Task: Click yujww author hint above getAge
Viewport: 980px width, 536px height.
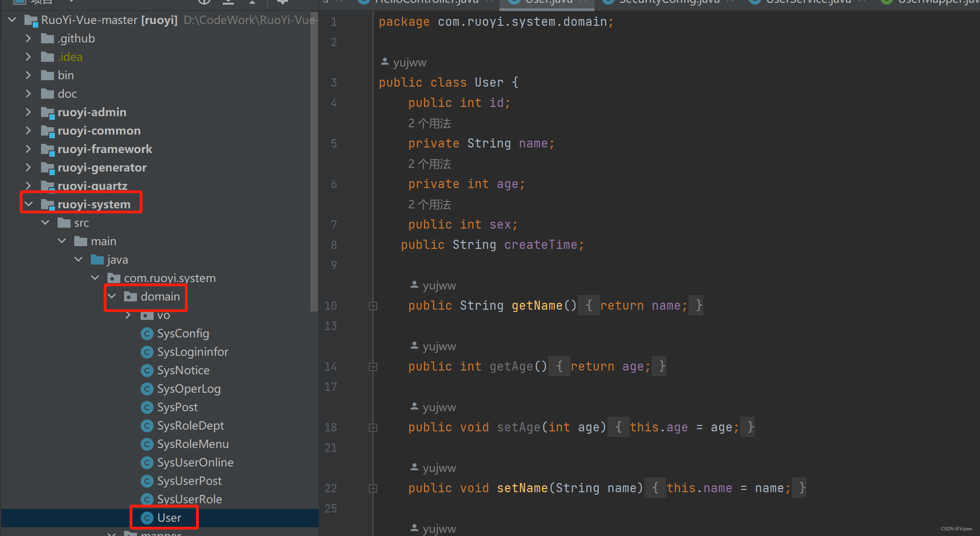Action: (x=439, y=347)
